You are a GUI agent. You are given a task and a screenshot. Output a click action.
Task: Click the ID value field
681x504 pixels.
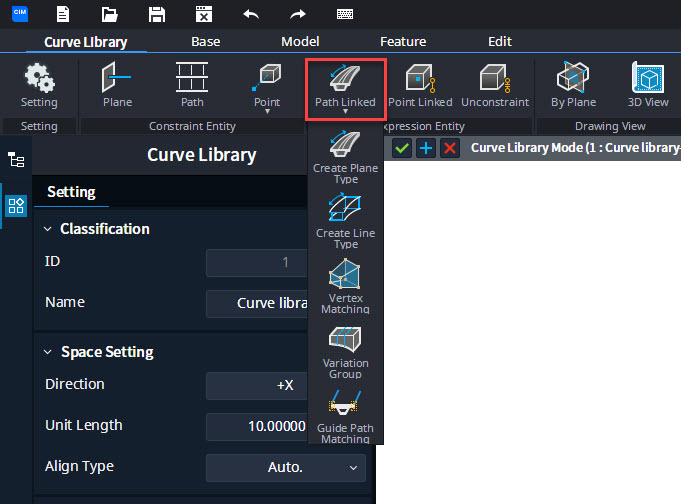[x=257, y=262]
